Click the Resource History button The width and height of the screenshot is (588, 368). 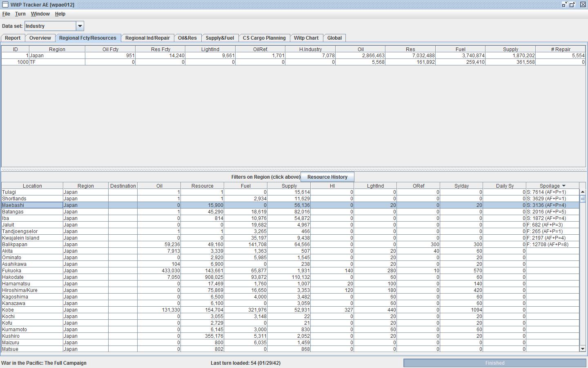327,177
